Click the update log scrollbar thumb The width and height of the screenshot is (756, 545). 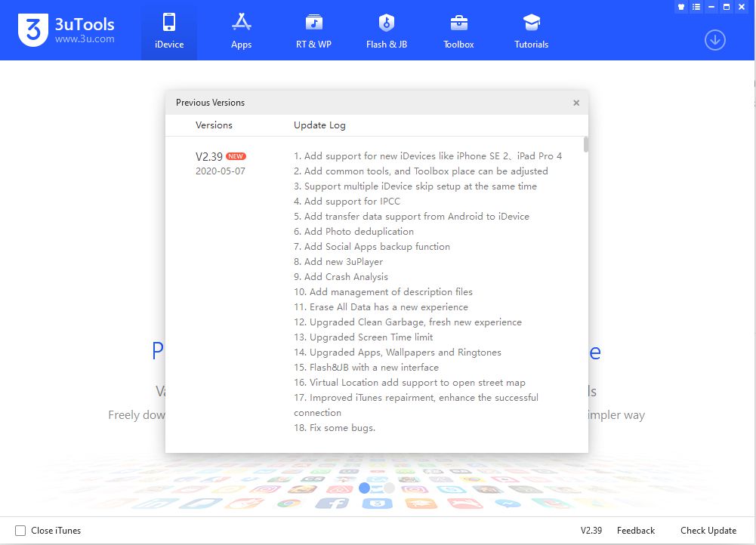point(586,145)
